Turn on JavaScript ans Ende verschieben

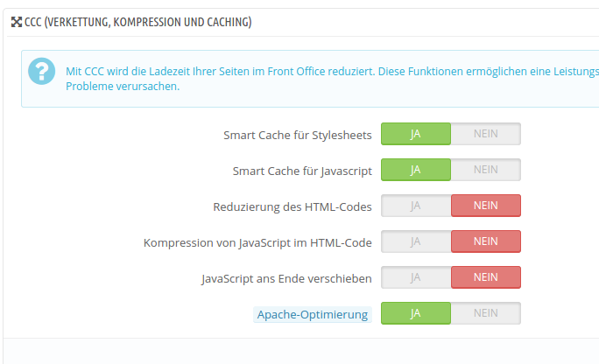(x=416, y=277)
